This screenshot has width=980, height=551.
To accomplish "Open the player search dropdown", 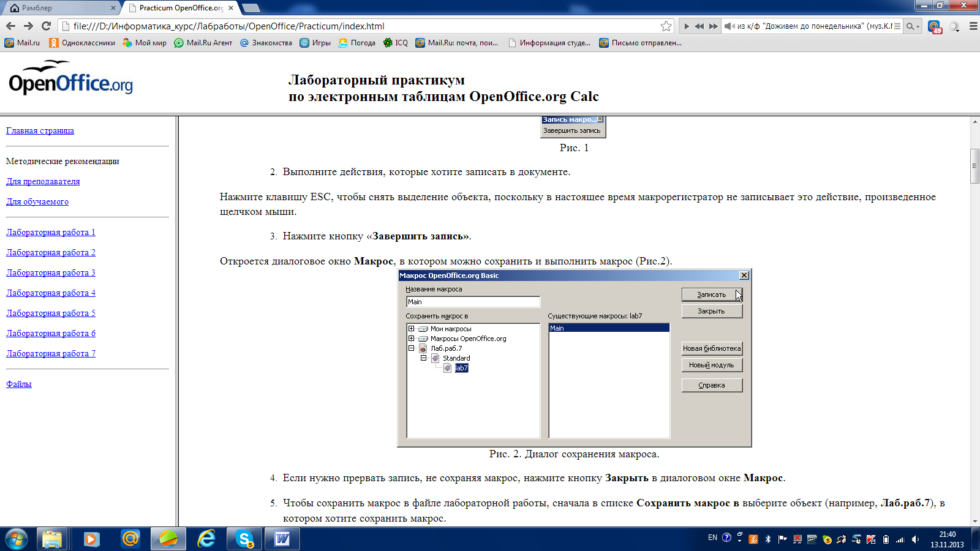I will pos(913,26).
